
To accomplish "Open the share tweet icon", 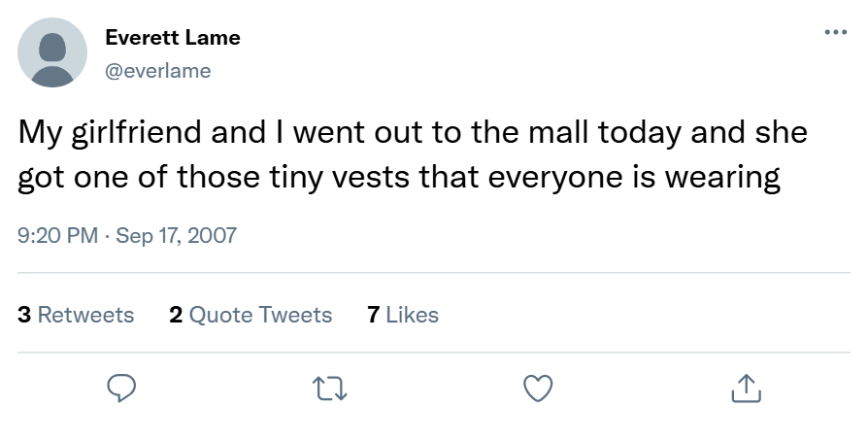I will coord(746,389).
